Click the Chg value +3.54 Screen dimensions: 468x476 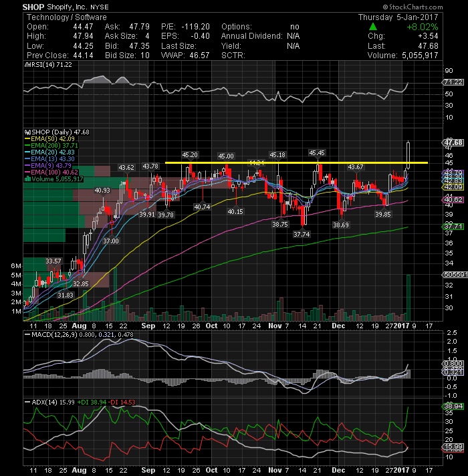click(429, 36)
